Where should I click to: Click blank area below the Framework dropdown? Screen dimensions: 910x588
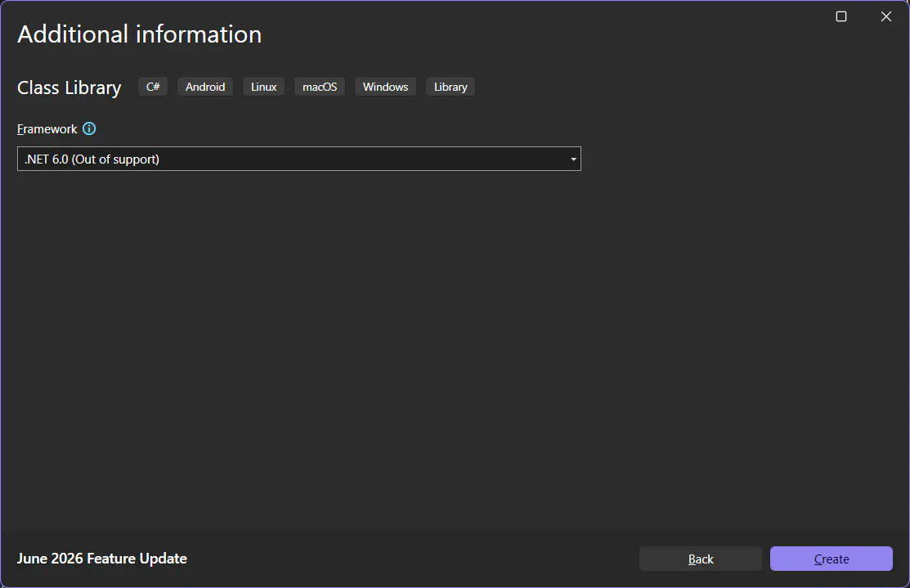(x=453, y=348)
